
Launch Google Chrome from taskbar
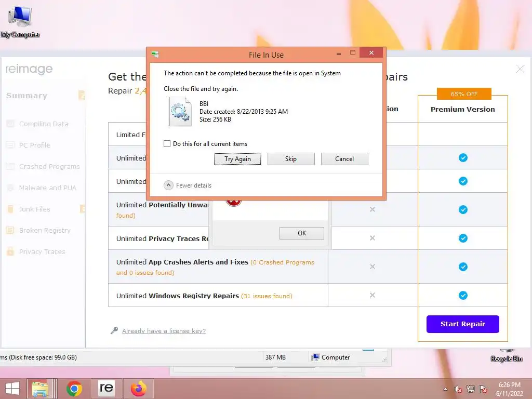pos(74,389)
